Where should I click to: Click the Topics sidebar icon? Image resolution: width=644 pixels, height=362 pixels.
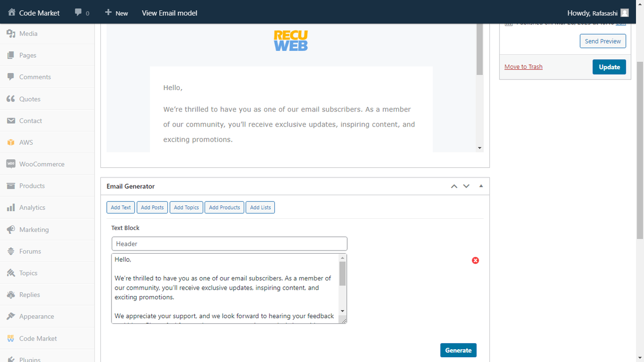pos(11,273)
